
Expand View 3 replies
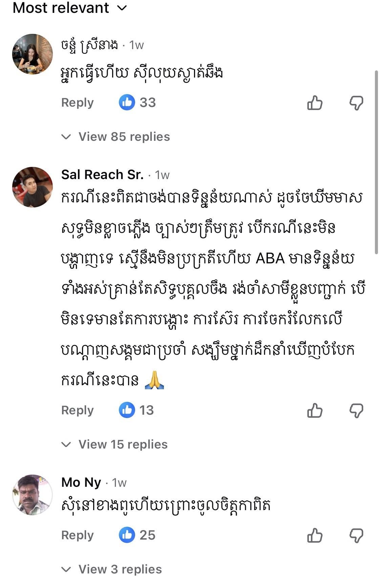[x=120, y=569]
